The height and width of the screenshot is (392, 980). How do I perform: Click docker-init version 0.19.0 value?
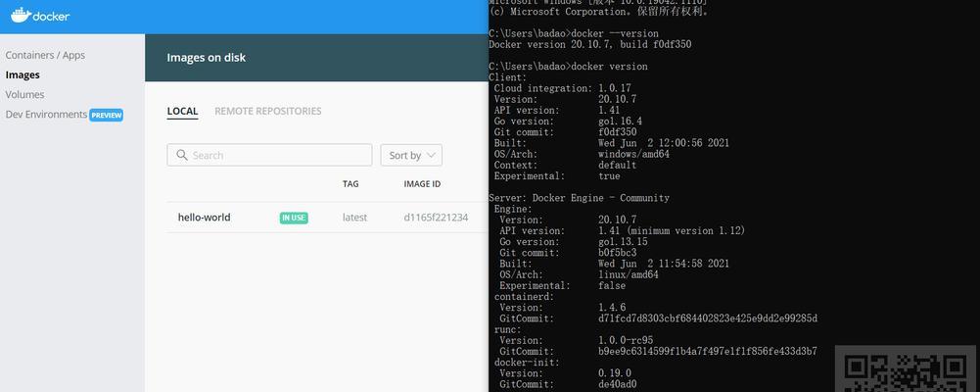click(x=615, y=373)
